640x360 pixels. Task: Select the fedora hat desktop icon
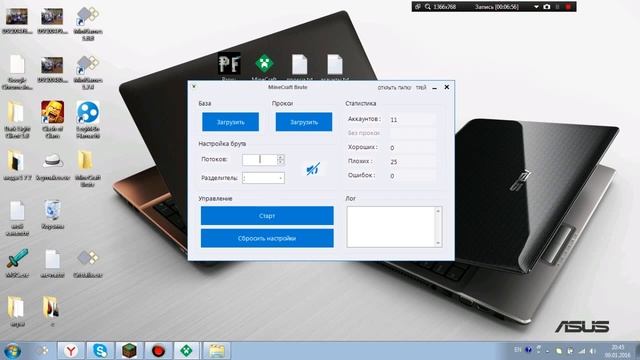click(52, 166)
